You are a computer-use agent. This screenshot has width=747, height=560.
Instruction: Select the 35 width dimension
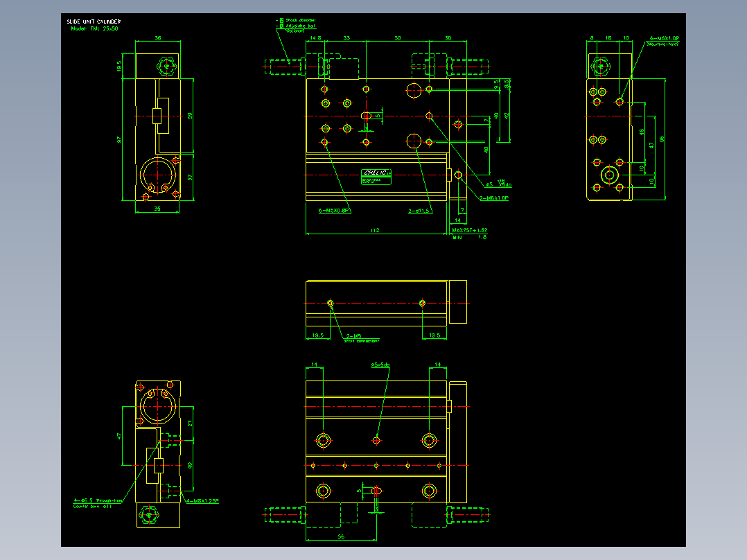click(157, 209)
